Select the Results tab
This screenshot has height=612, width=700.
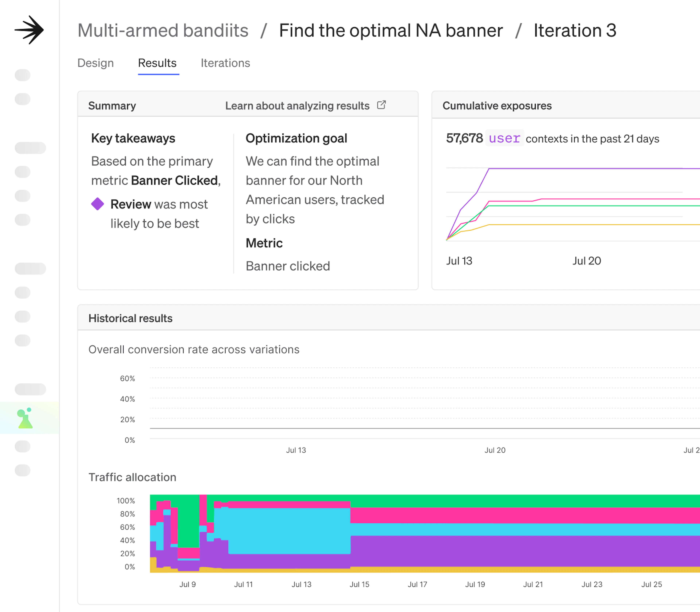point(157,63)
